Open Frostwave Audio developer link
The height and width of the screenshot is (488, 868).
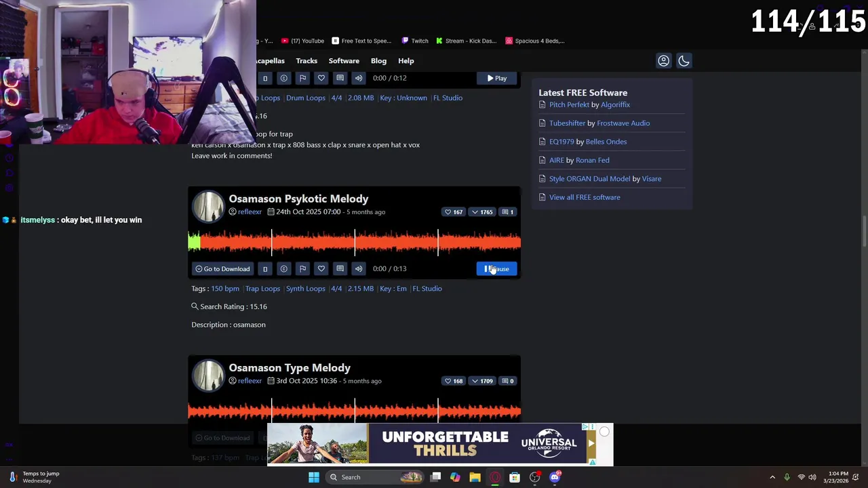(623, 123)
